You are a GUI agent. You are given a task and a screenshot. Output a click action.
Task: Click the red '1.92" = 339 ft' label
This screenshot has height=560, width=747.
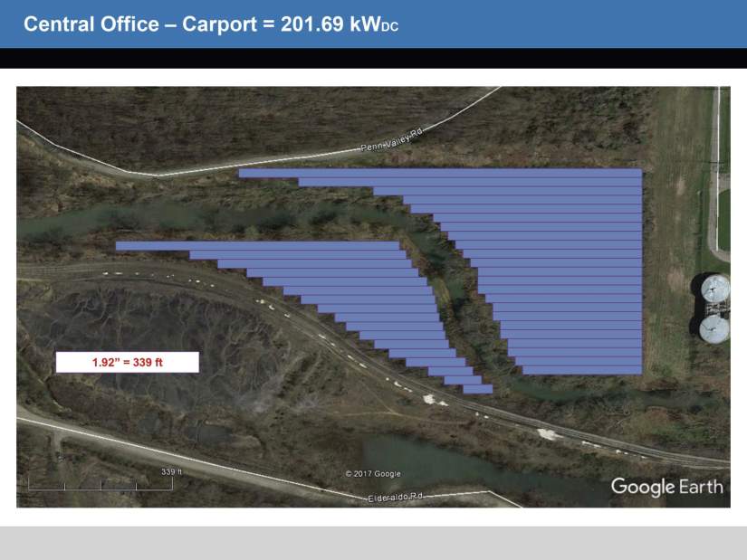[x=127, y=362]
